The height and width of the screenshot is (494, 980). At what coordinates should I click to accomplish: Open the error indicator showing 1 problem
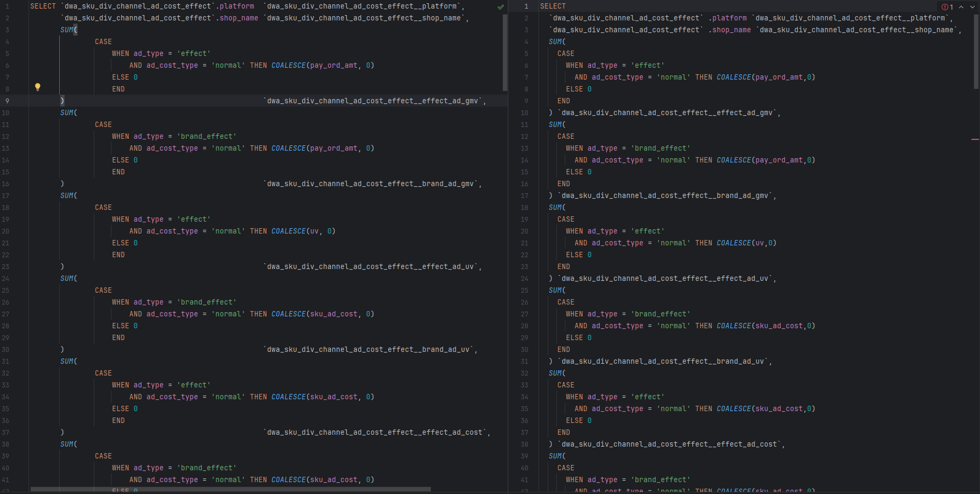948,7
